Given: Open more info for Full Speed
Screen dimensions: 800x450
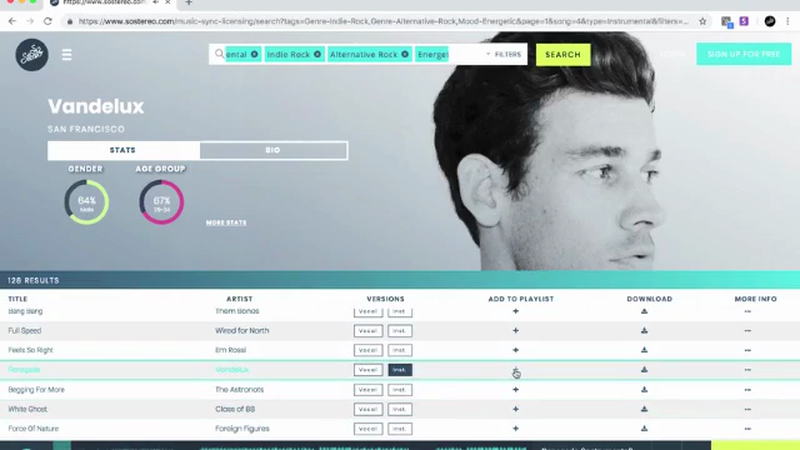Looking at the screenshot, I should 747,331.
